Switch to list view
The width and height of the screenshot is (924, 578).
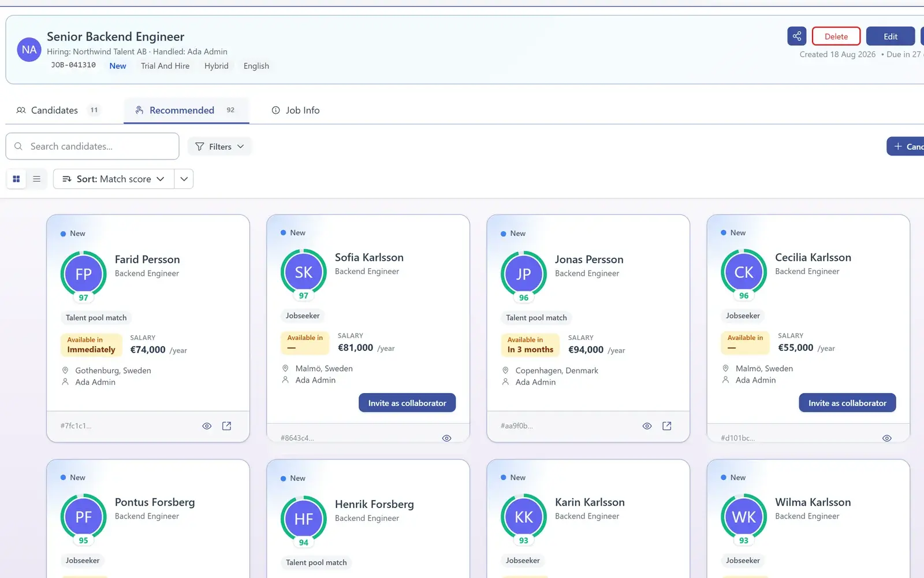36,179
